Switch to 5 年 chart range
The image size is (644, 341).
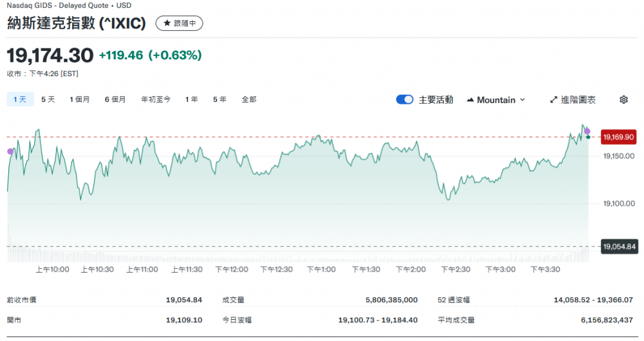[220, 99]
